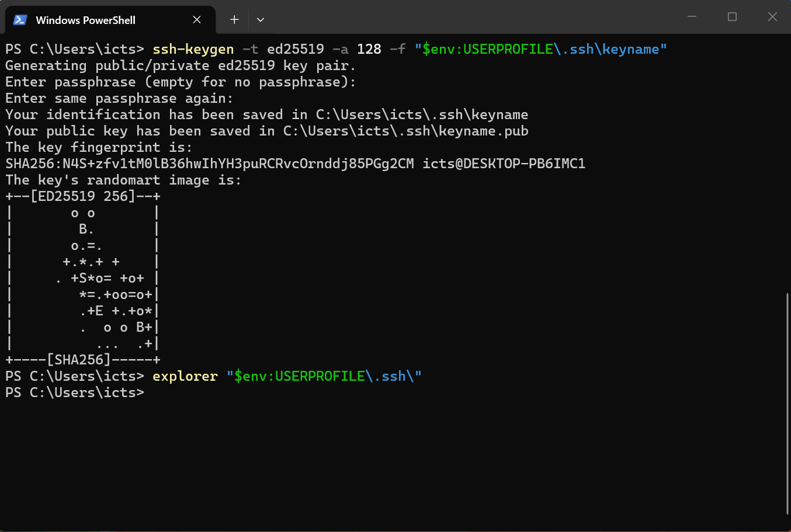Click "The key's randomart image is:" line
This screenshot has height=532, width=791.
[x=123, y=180]
